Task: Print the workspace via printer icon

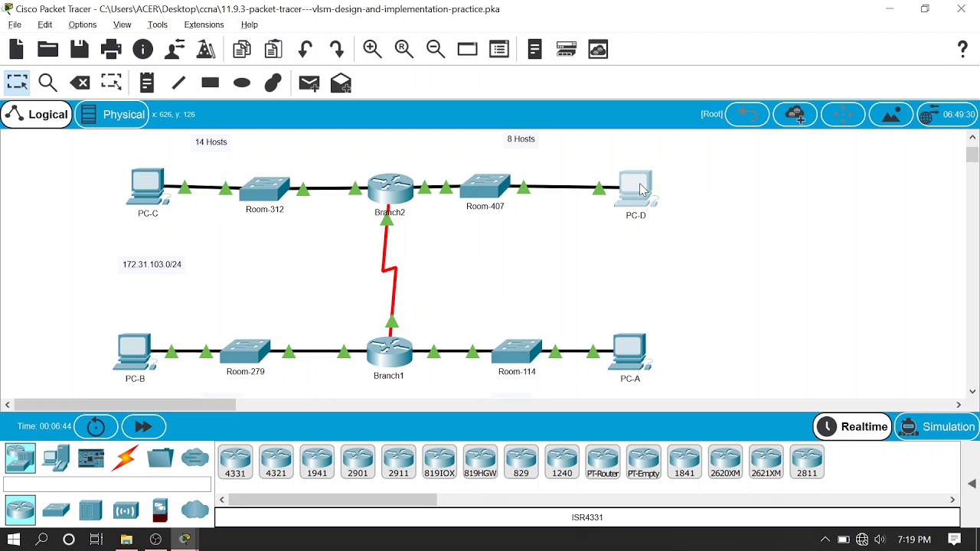Action: pos(111,50)
